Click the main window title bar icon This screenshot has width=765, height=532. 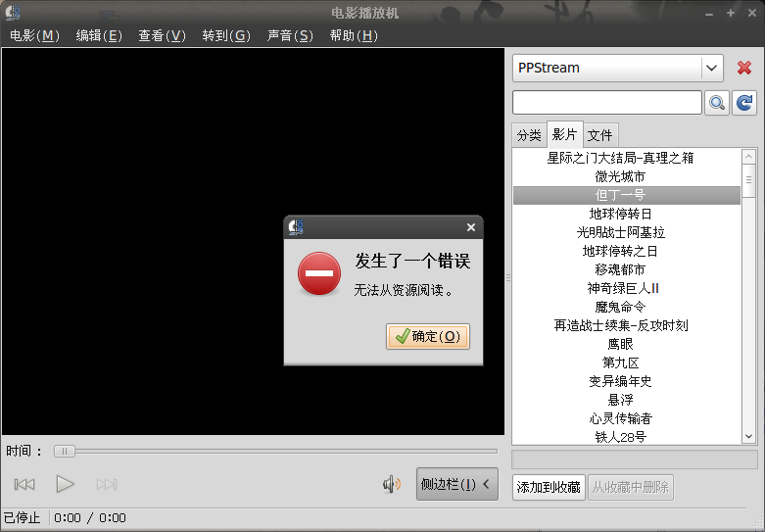[x=13, y=12]
